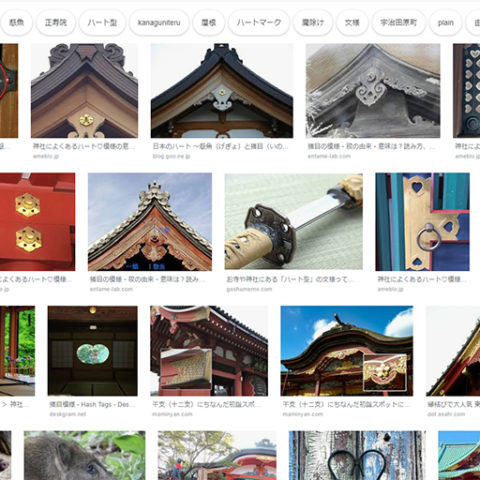The width and height of the screenshot is (480, 480).
Task: Open blog.goo.ne.jp source link
Action: [171, 156]
